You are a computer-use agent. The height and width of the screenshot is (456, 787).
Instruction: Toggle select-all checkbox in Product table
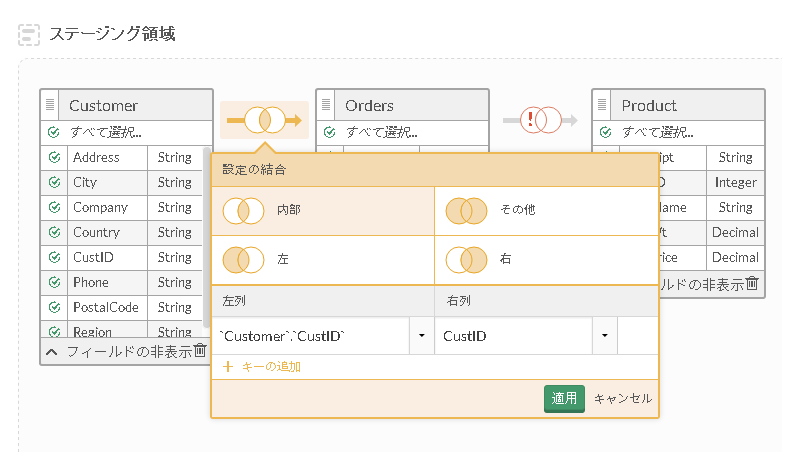point(605,132)
